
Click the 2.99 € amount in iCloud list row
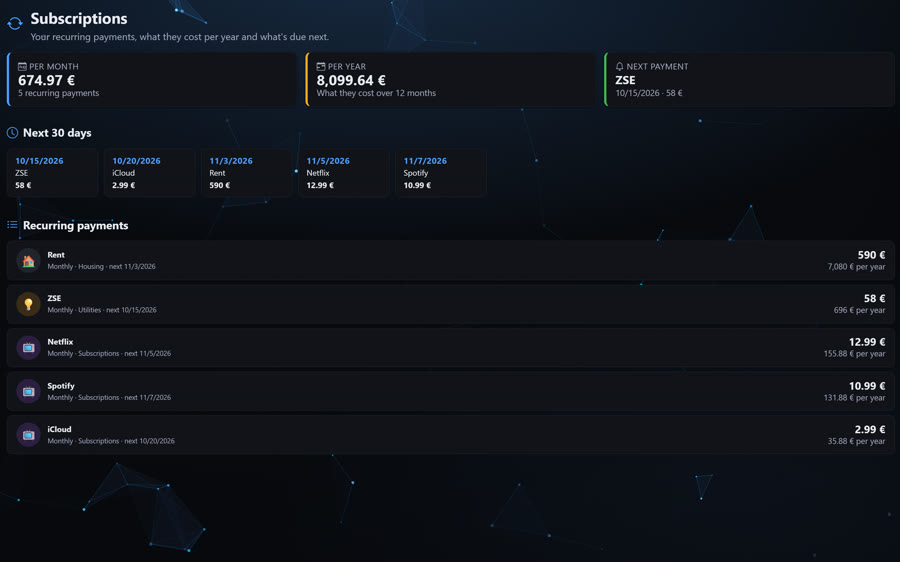[870, 429]
